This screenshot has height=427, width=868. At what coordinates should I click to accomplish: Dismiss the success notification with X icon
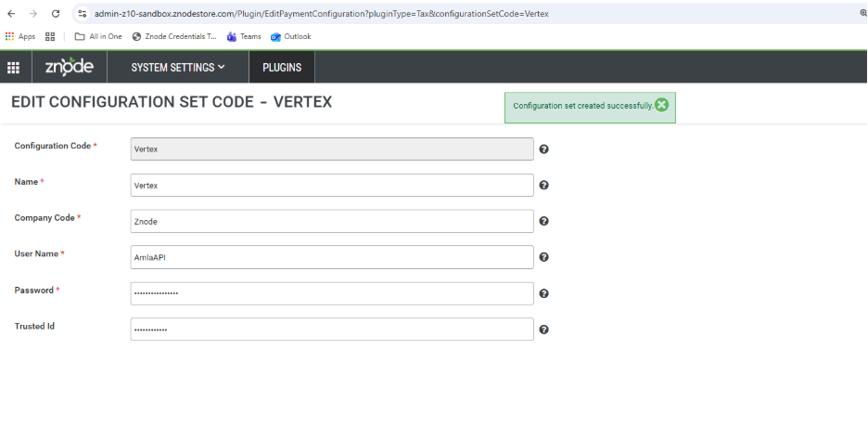[661, 105]
